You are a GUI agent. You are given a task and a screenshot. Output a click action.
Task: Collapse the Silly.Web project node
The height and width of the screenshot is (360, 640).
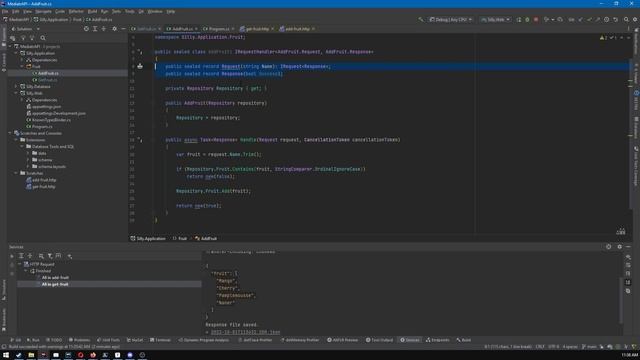tap(16, 93)
